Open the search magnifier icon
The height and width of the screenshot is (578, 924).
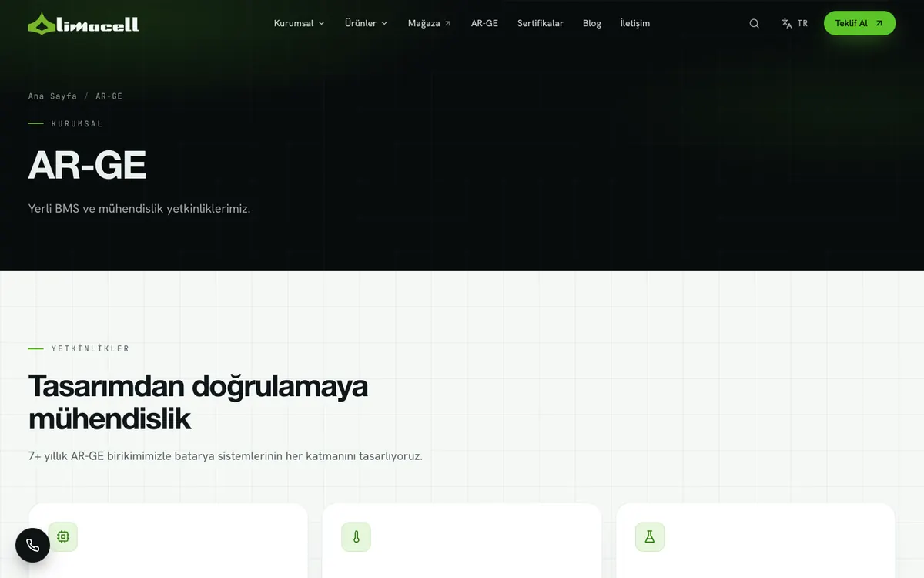click(x=754, y=23)
